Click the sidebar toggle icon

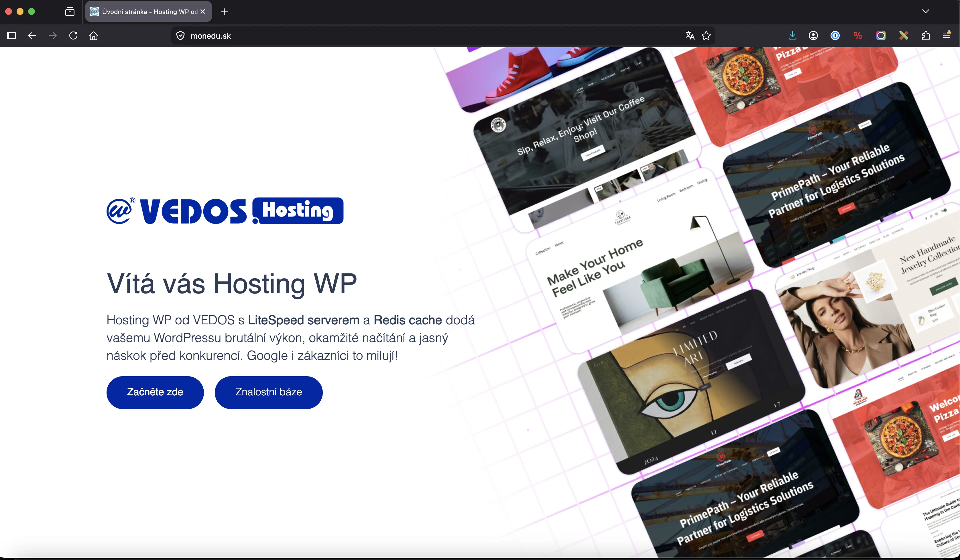[11, 36]
